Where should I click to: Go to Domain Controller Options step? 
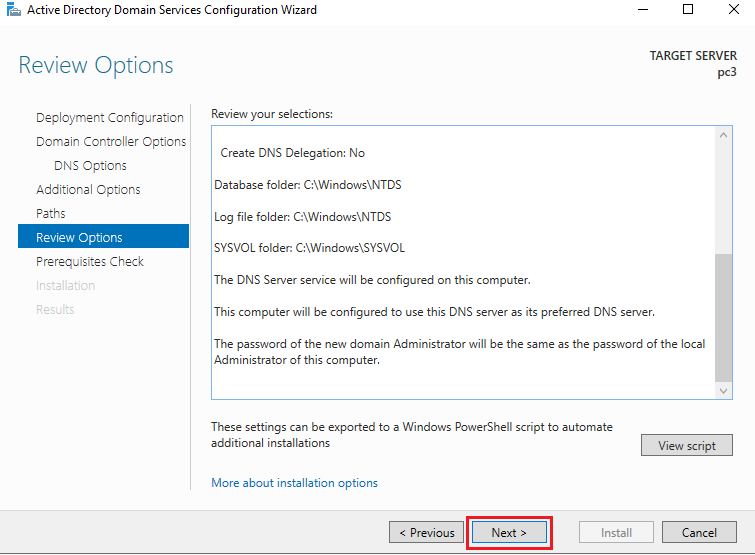pos(111,142)
